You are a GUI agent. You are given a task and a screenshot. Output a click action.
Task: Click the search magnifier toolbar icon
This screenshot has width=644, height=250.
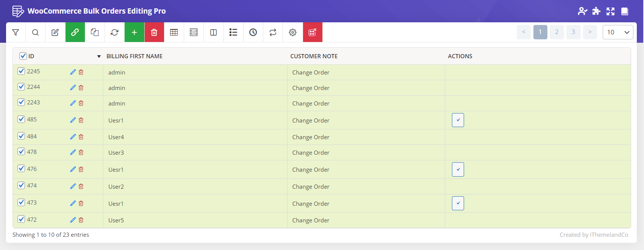[x=35, y=33]
